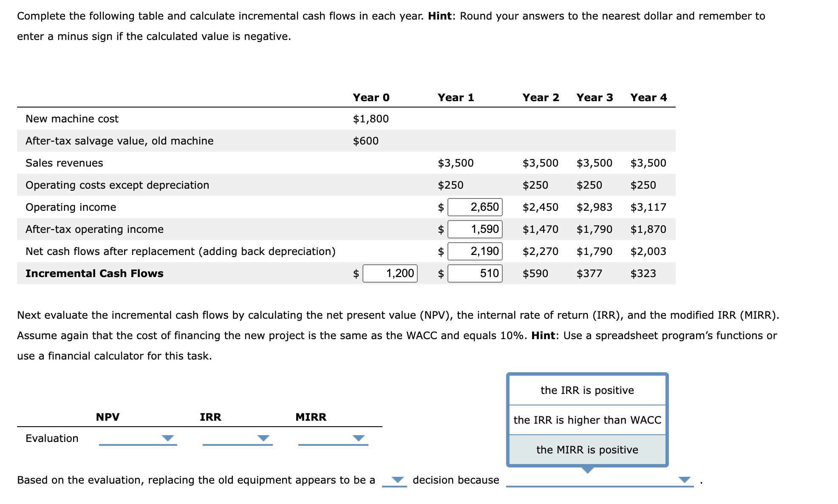Click the Year 4 column header
The image size is (838, 504).
(648, 97)
